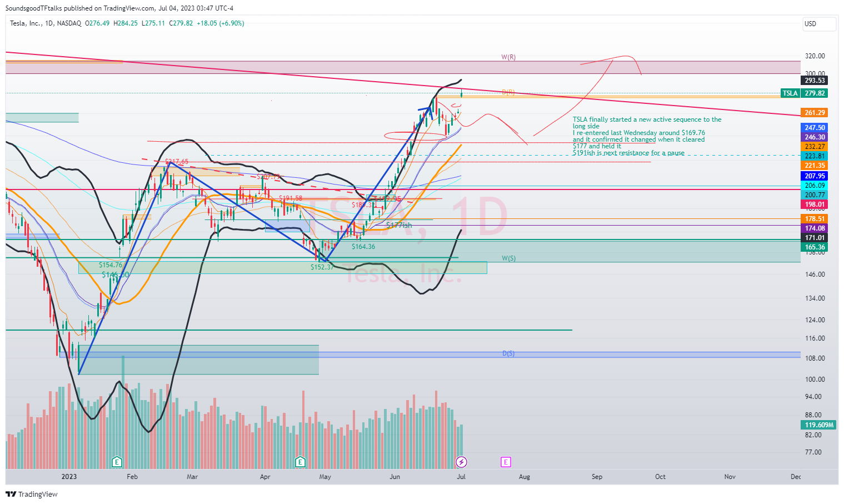Click the 77.00 price axis tick
This screenshot has height=504, width=844.
[x=812, y=452]
